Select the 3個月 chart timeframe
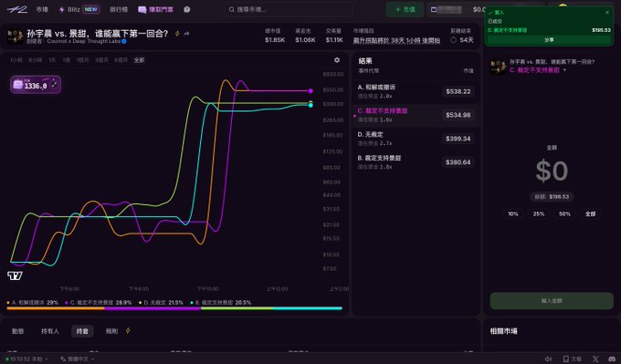 click(x=101, y=60)
